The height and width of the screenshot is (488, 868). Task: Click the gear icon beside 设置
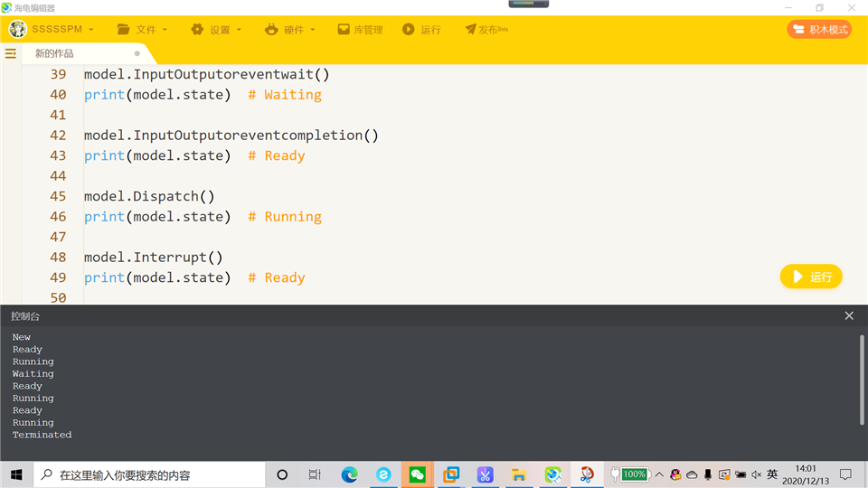pyautogui.click(x=197, y=29)
